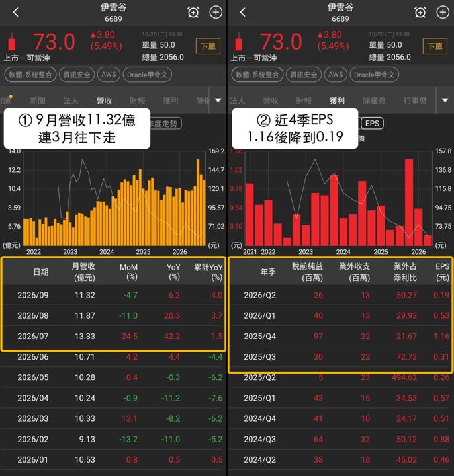
Task: Go back using right panel arrow
Action: coord(242,12)
